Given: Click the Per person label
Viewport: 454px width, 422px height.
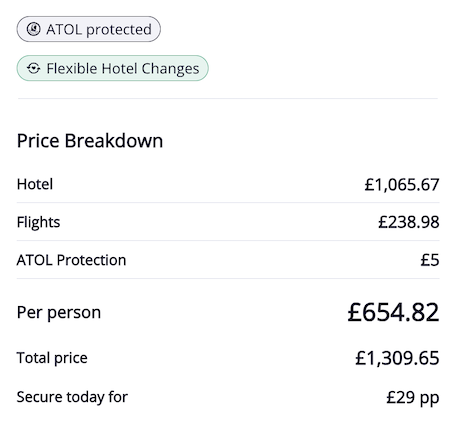Looking at the screenshot, I should tap(59, 313).
